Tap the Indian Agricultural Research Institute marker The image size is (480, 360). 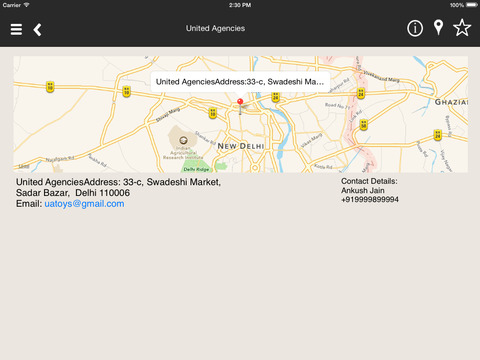(x=183, y=140)
